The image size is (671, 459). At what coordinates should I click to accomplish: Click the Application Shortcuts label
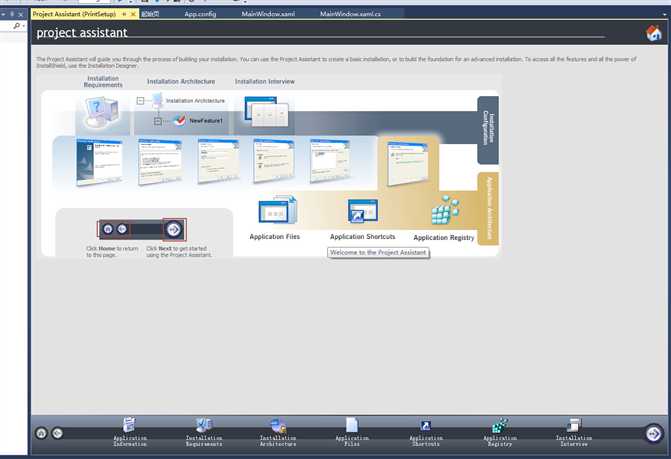click(363, 237)
